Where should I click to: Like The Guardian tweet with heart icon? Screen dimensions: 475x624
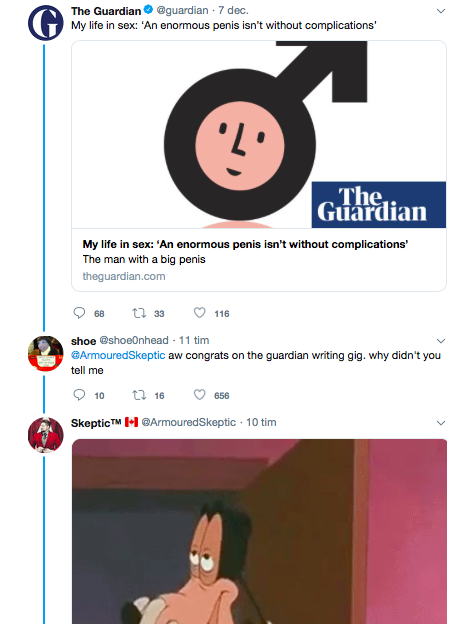199,313
